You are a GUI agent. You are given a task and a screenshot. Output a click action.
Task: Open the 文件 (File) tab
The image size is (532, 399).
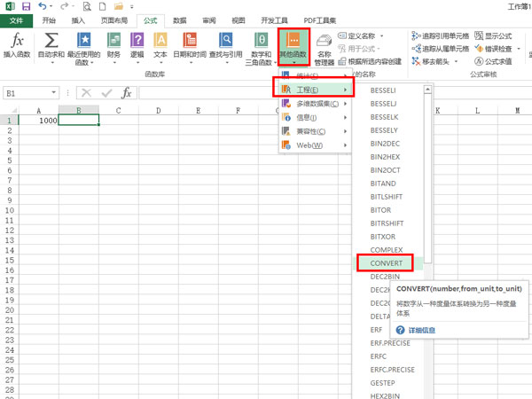pyautogui.click(x=16, y=20)
